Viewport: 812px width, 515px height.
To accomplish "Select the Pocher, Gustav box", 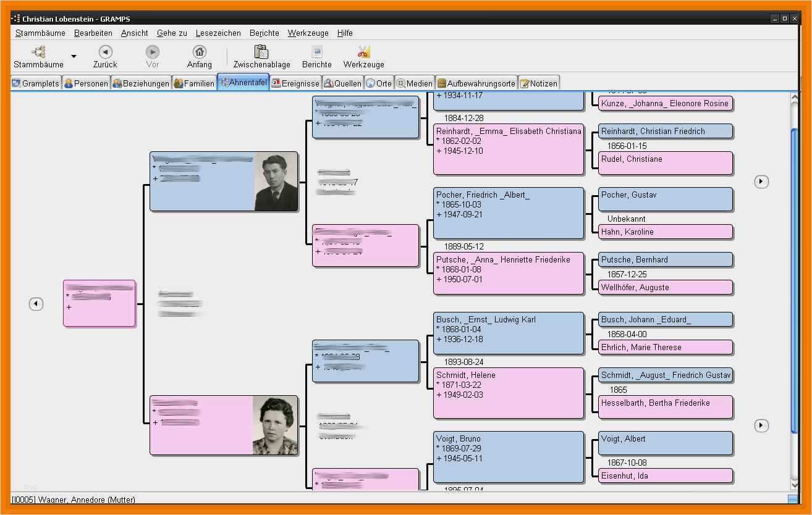I will (x=666, y=199).
